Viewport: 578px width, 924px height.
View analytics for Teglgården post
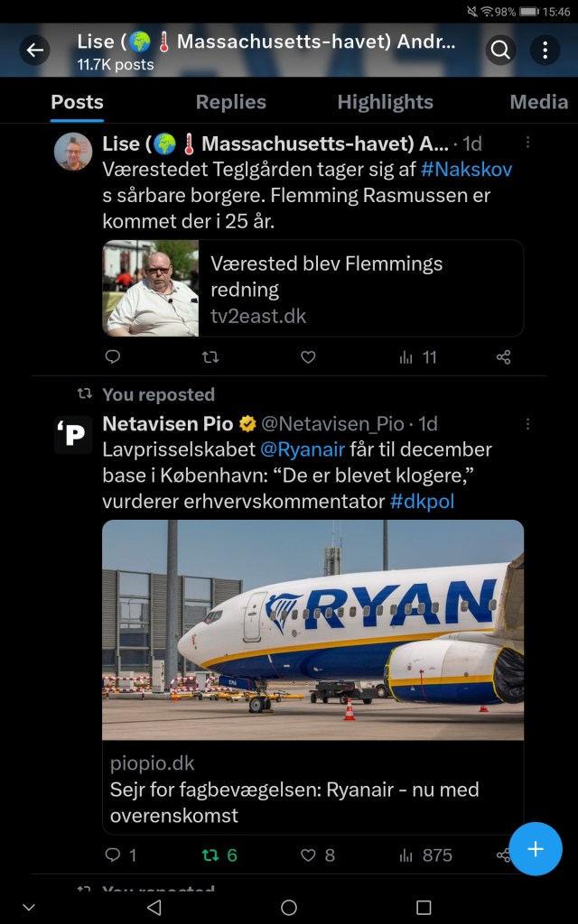coord(417,357)
